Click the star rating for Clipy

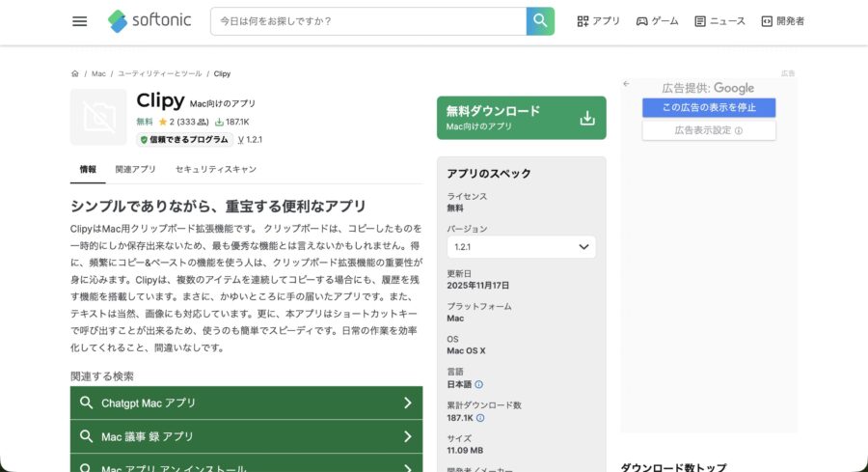click(164, 122)
